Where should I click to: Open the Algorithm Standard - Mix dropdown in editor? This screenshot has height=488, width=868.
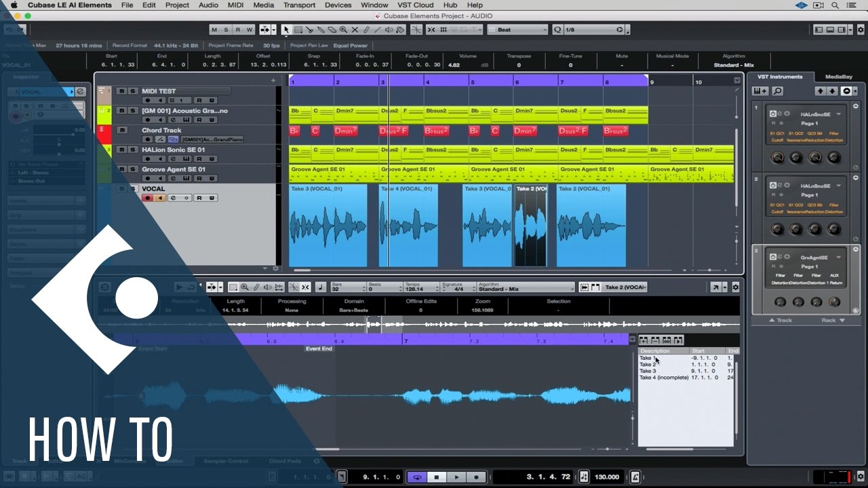(526, 287)
